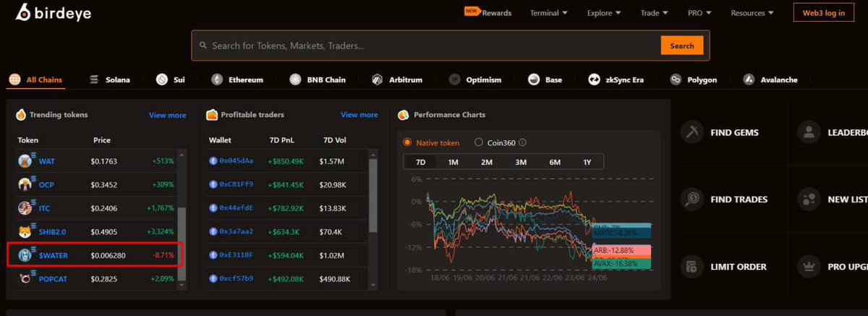The image size is (868, 316).
Task: Switch chart to 2M range
Action: click(x=487, y=162)
